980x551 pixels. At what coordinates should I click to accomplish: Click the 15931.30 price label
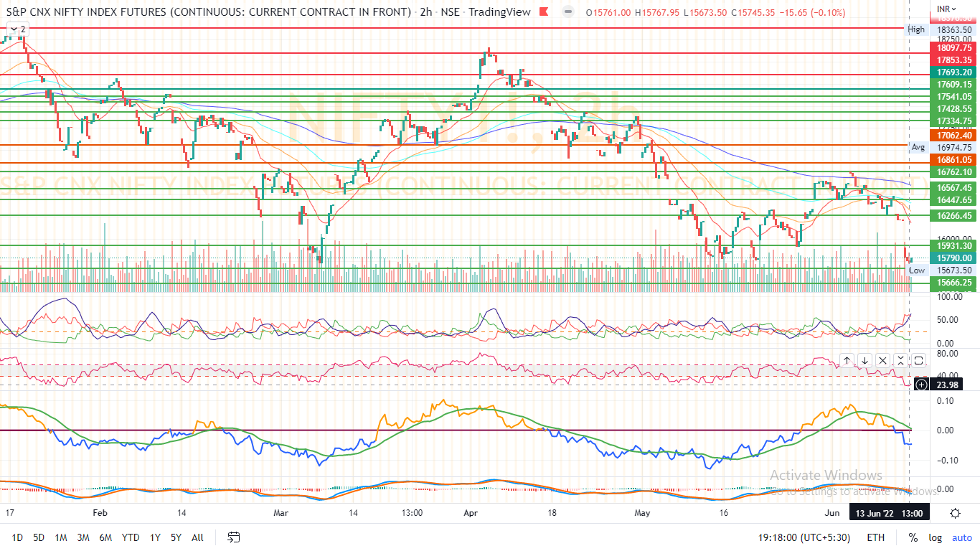pyautogui.click(x=953, y=246)
